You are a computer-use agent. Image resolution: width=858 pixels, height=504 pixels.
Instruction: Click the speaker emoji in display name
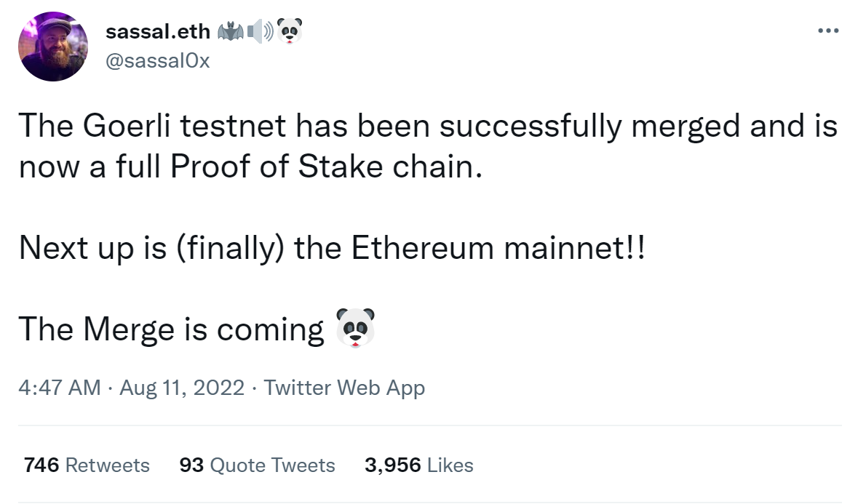tap(260, 31)
